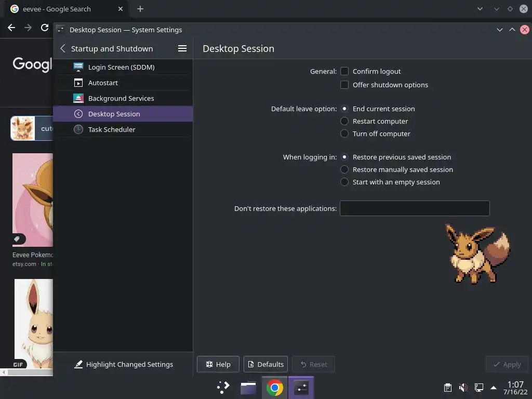Switch to Chrome from taskbar
532x399 pixels.
pos(274,388)
